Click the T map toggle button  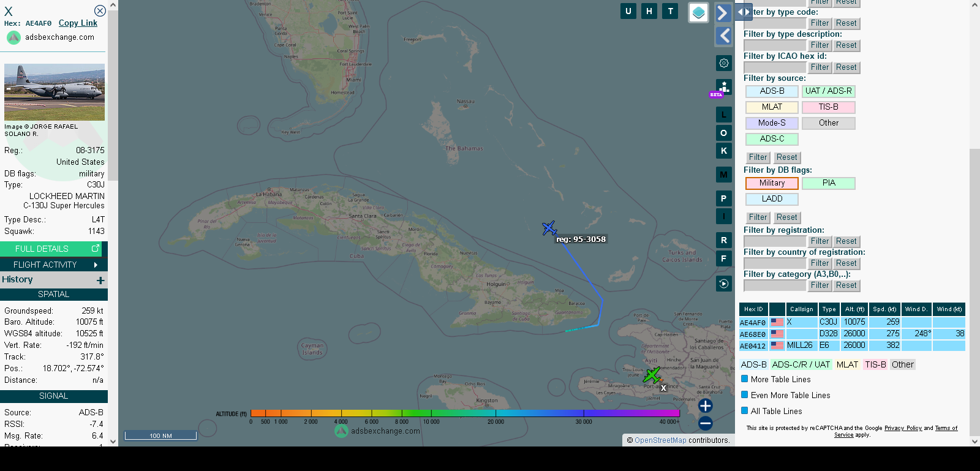[671, 11]
